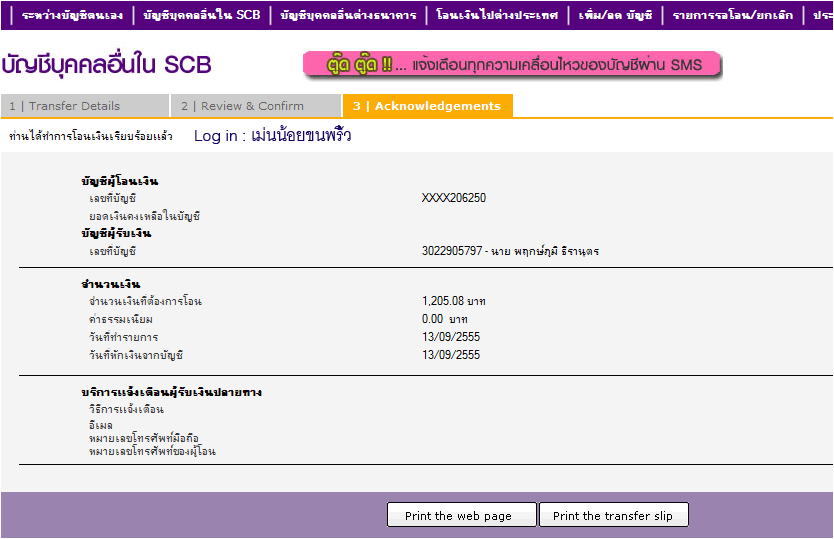The width and height of the screenshot is (834, 539).
Task: Select step 3 Acknowledgements tab
Action: pyautogui.click(x=428, y=106)
